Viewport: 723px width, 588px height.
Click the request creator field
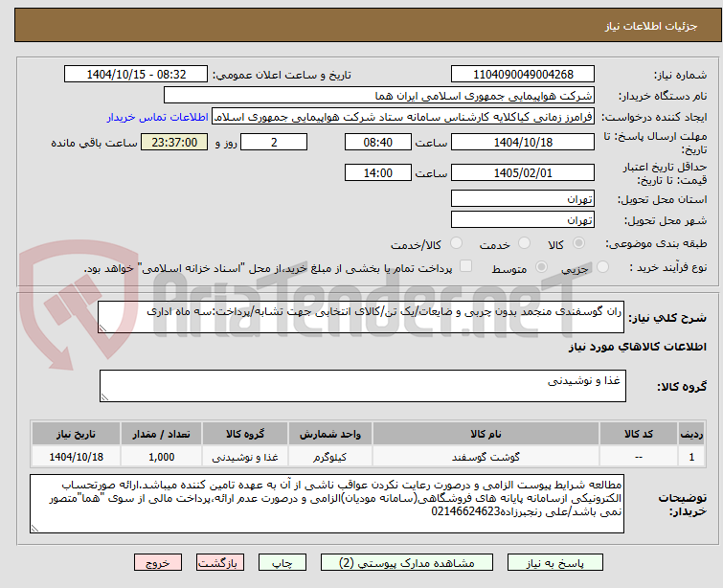pyautogui.click(x=403, y=117)
